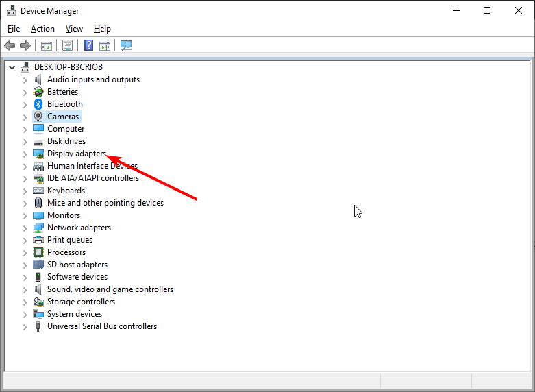535x392 pixels.
Task: Select the Batteries label
Action: tap(63, 92)
